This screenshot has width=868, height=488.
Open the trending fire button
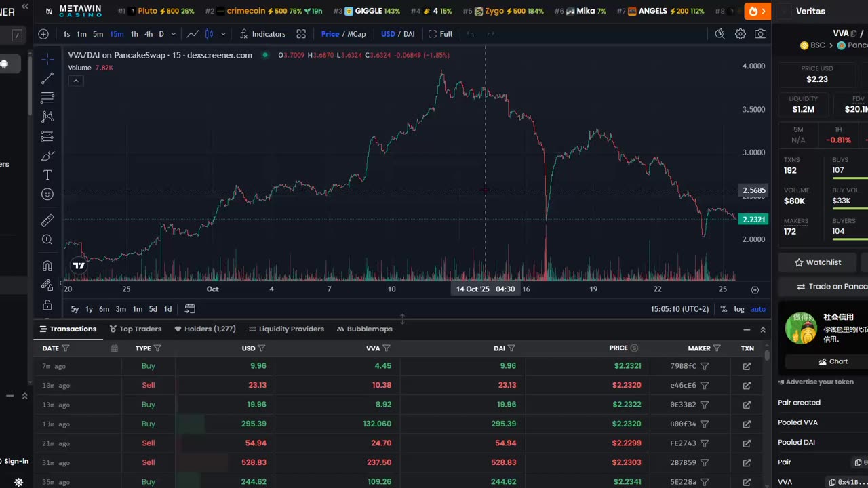click(757, 11)
